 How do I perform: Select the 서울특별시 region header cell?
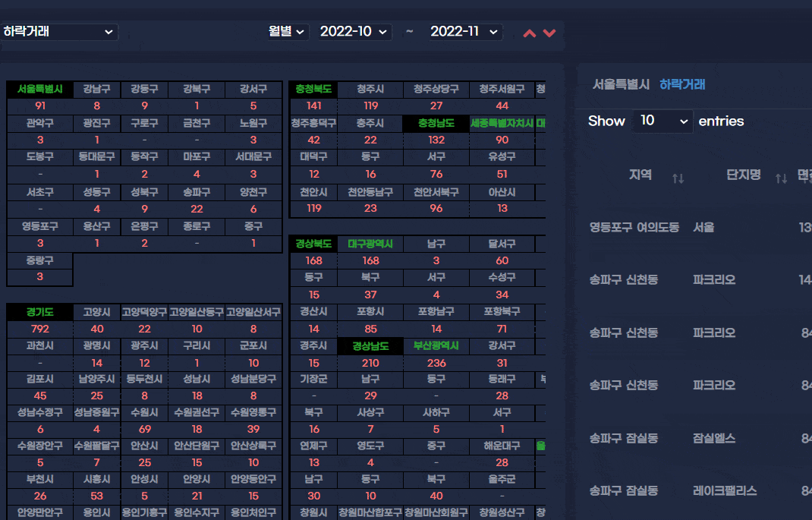40,90
